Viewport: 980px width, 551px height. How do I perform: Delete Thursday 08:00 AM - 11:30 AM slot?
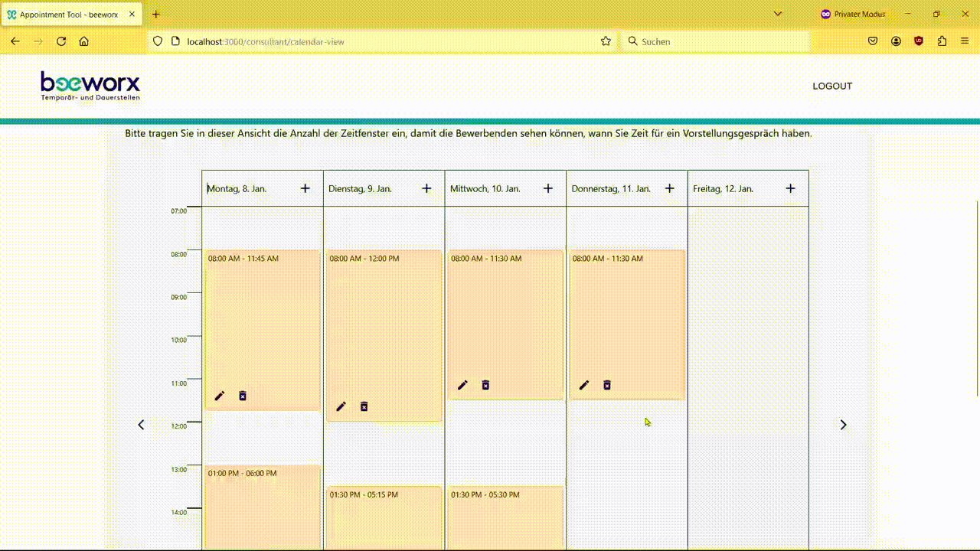tap(607, 385)
